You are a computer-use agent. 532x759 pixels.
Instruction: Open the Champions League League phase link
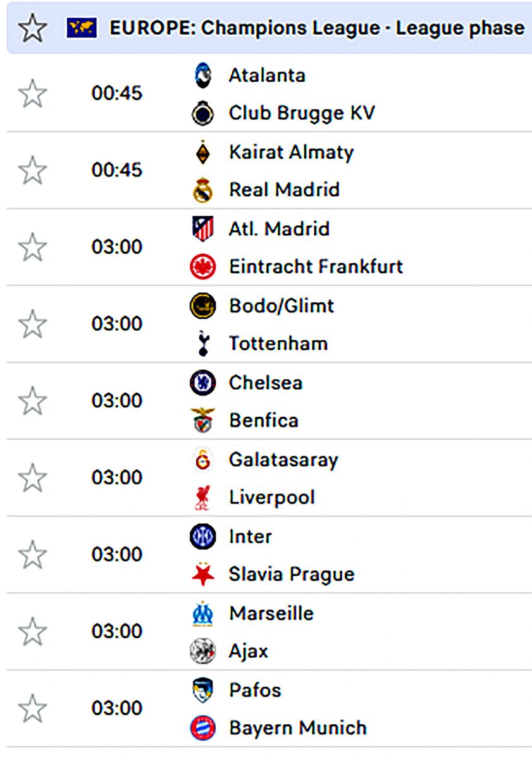316,28
